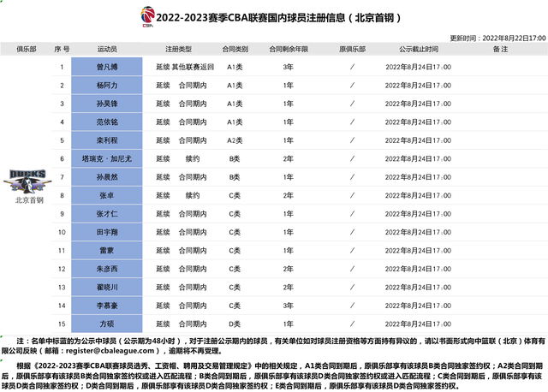Click the 运动员 column header
This screenshot has height=392, width=548.
(x=107, y=50)
